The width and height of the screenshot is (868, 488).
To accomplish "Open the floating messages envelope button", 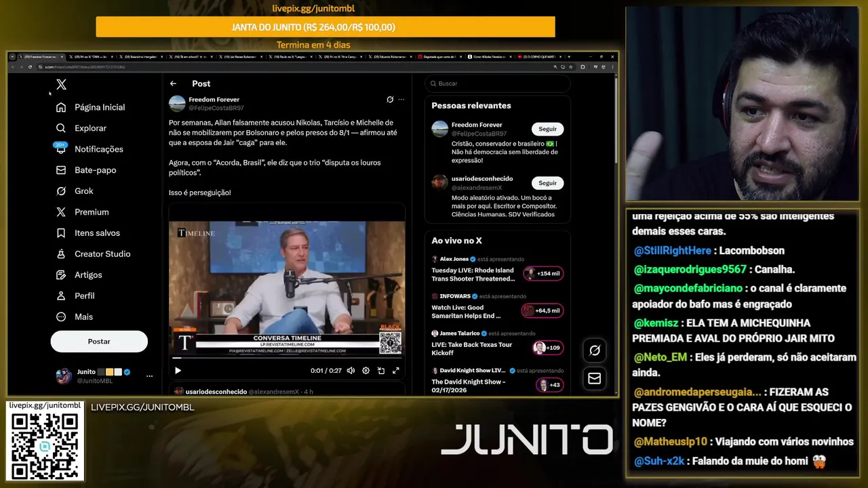I will coord(595,378).
